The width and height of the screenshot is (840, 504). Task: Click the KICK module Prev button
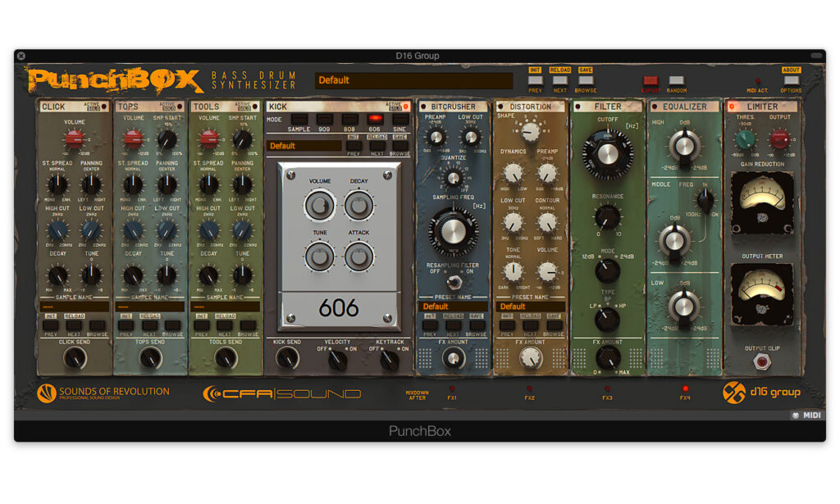[x=354, y=145]
